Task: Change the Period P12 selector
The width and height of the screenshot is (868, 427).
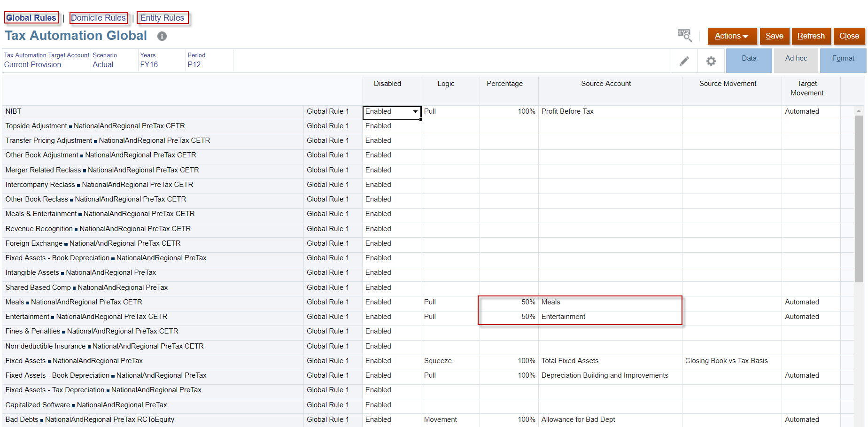Action: point(194,65)
